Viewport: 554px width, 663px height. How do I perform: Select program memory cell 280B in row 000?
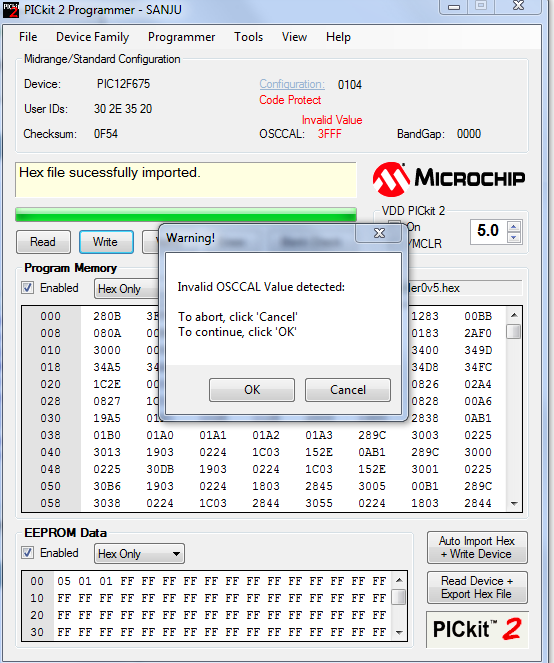[x=107, y=316]
